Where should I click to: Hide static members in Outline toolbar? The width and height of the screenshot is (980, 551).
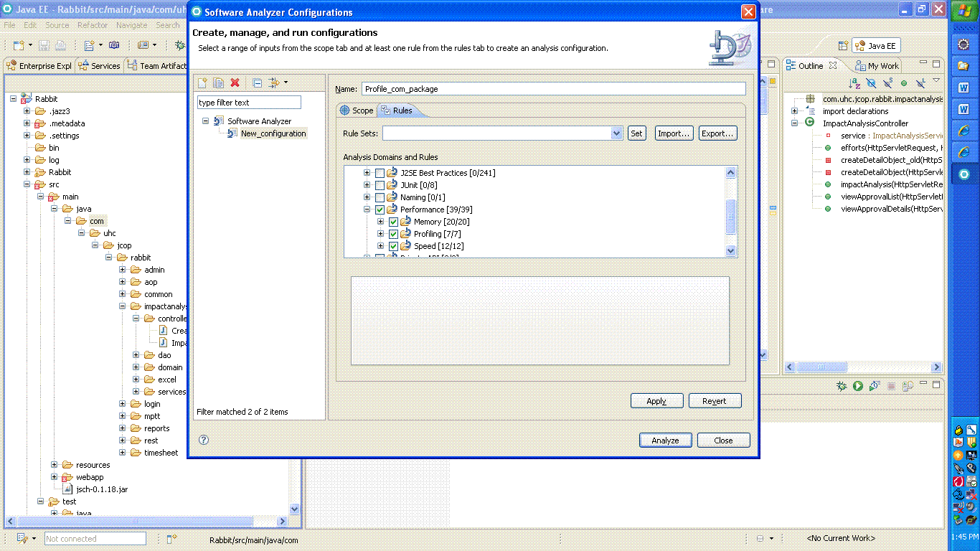(x=887, y=83)
